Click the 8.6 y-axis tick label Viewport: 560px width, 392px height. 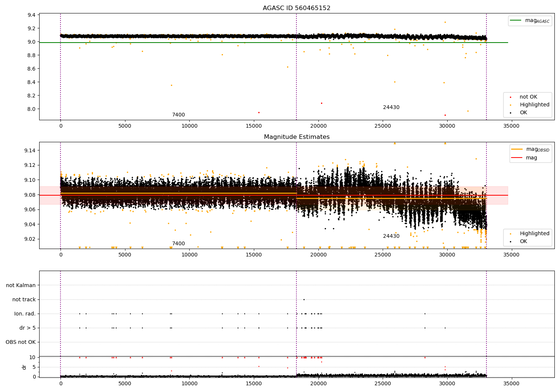click(x=32, y=69)
